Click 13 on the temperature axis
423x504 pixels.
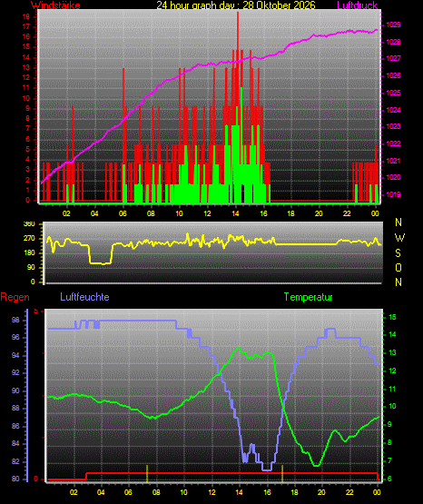pyautogui.click(x=392, y=352)
